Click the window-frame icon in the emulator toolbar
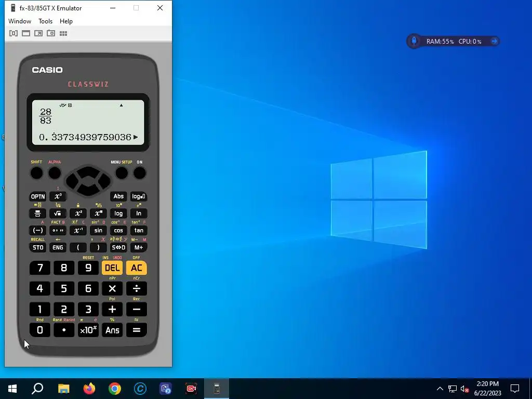The height and width of the screenshot is (399, 532). (26, 33)
